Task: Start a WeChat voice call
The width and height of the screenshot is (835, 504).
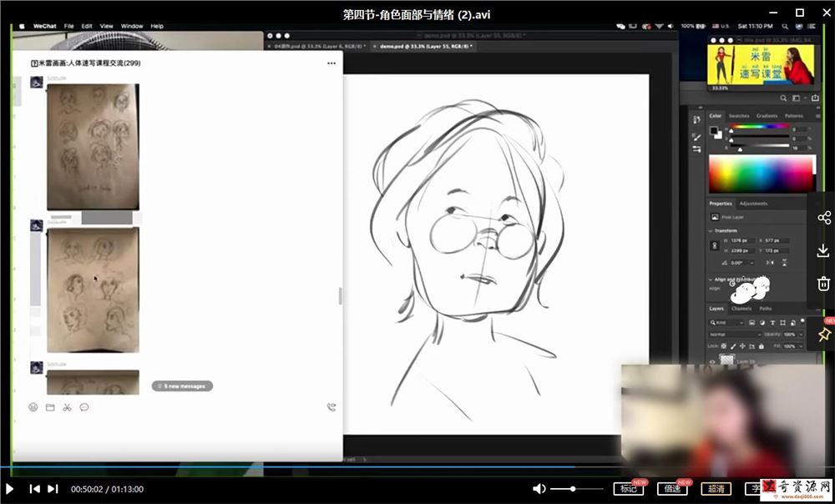Action: coord(331,408)
